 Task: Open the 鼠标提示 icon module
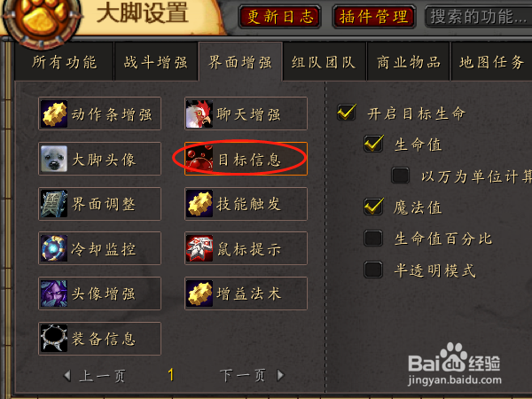tap(199, 248)
